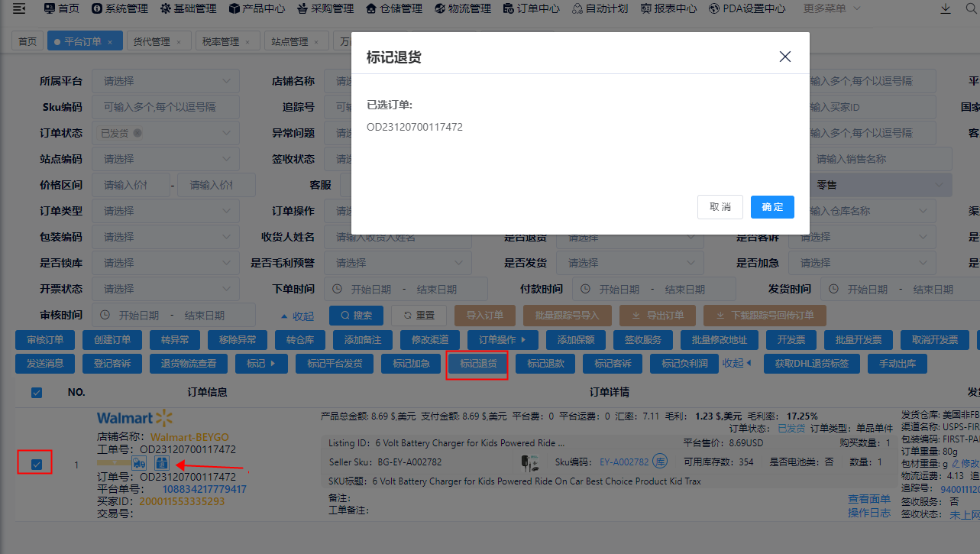The height and width of the screenshot is (554, 980).
Task: Click the truck logistics icon beside the work order
Action: coord(139,462)
